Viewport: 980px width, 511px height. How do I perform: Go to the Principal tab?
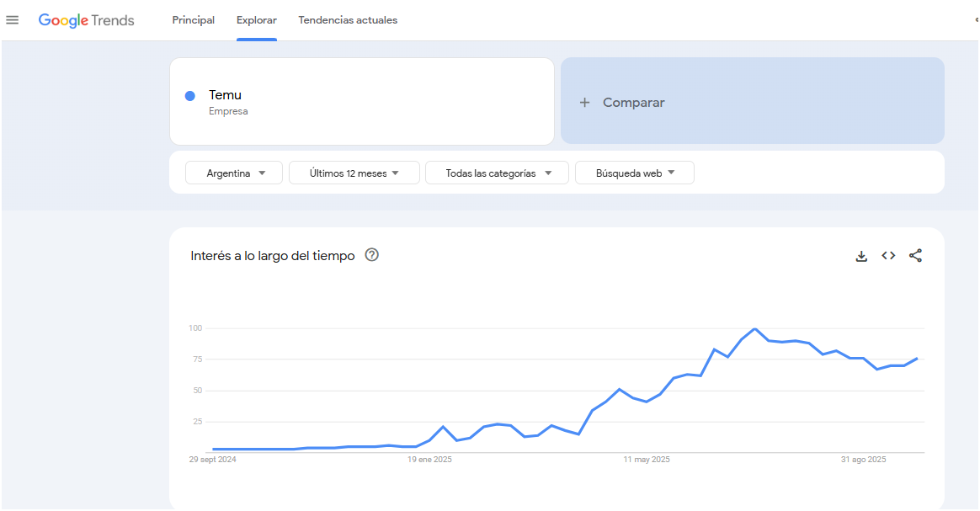coord(193,20)
